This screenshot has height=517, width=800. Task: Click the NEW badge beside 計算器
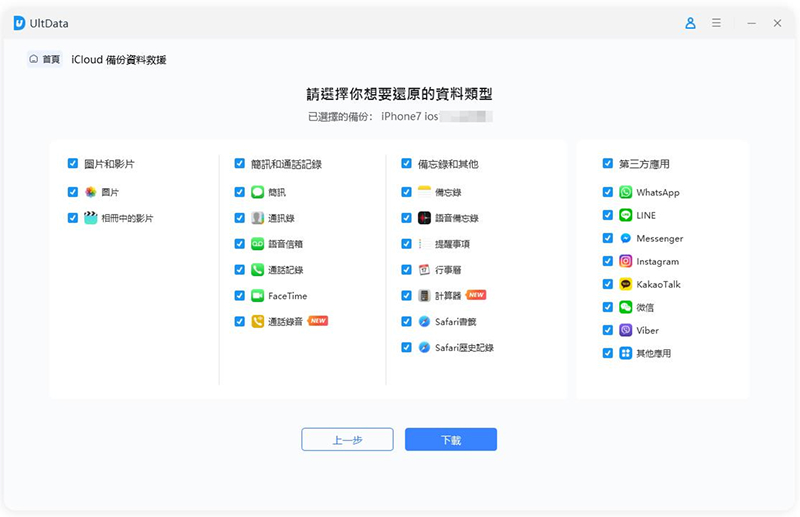click(476, 294)
